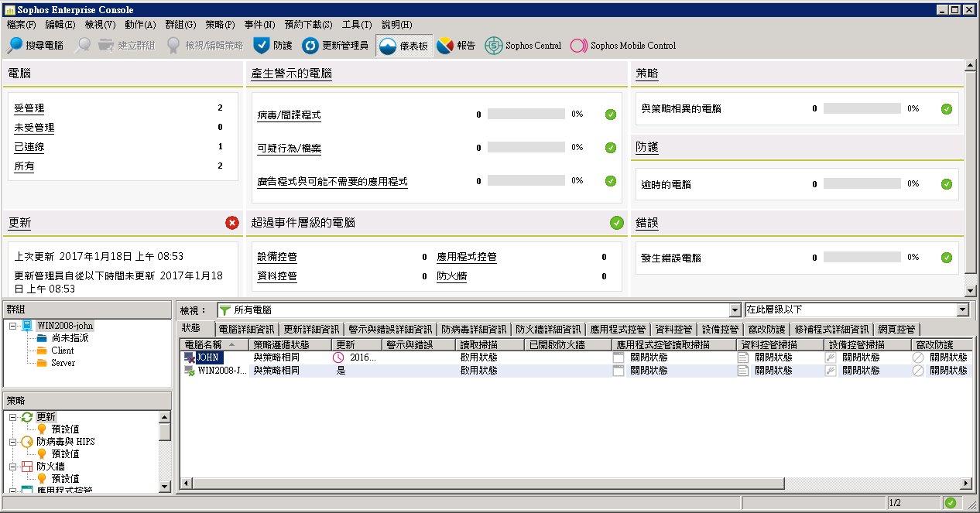Image resolution: width=980 pixels, height=513 pixels.
Task: Click green check icon for 病毒/間諜程式 row
Action: click(x=611, y=115)
